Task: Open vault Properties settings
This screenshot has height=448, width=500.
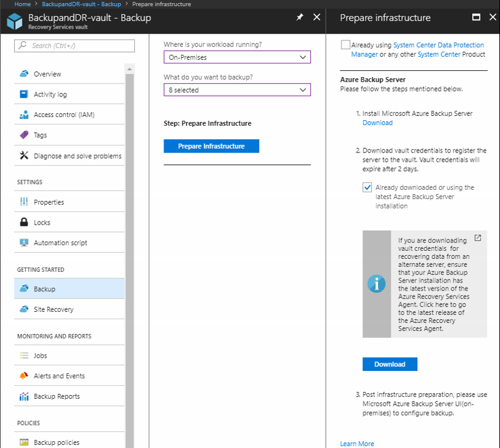Action: [50, 202]
